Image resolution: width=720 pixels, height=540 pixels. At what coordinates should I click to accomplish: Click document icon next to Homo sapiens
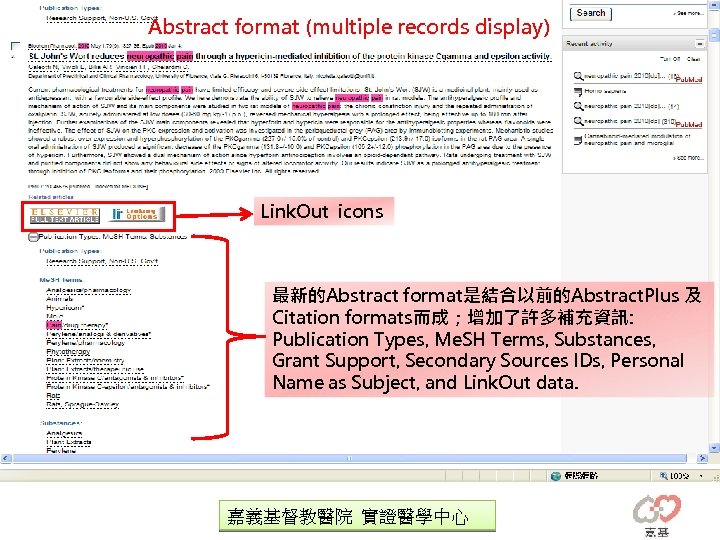578,91
